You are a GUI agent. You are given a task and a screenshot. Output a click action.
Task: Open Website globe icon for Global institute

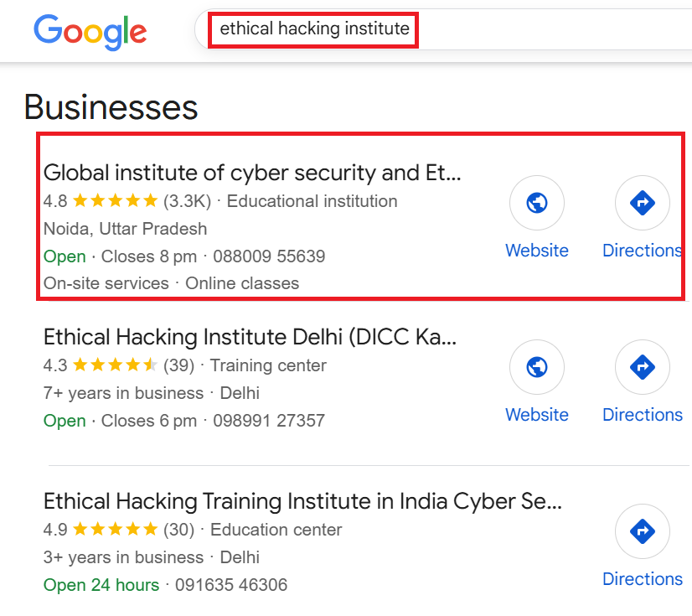pos(537,203)
